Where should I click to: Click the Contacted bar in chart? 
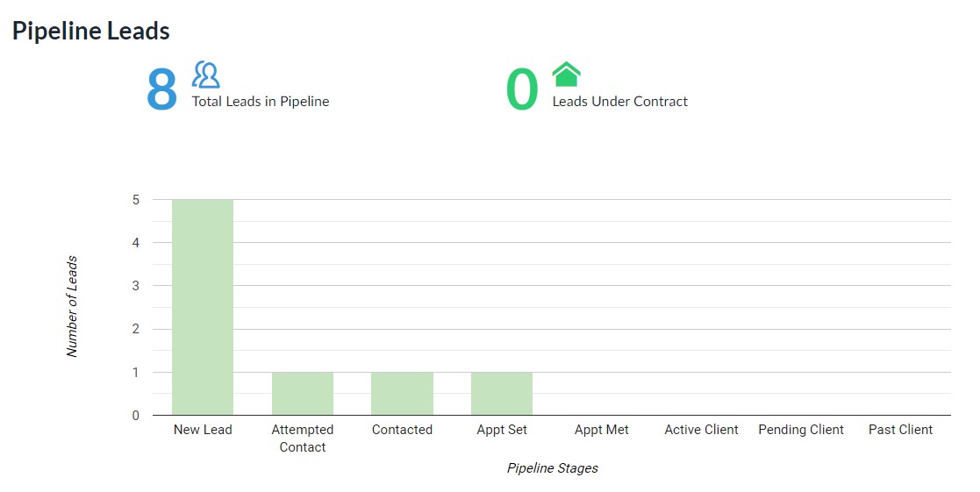point(402,393)
